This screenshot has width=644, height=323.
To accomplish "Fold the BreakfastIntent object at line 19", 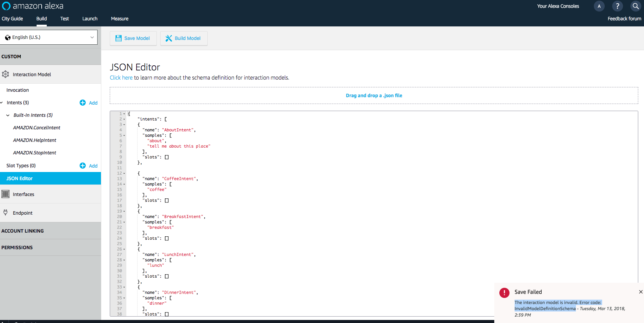I will tap(124, 211).
